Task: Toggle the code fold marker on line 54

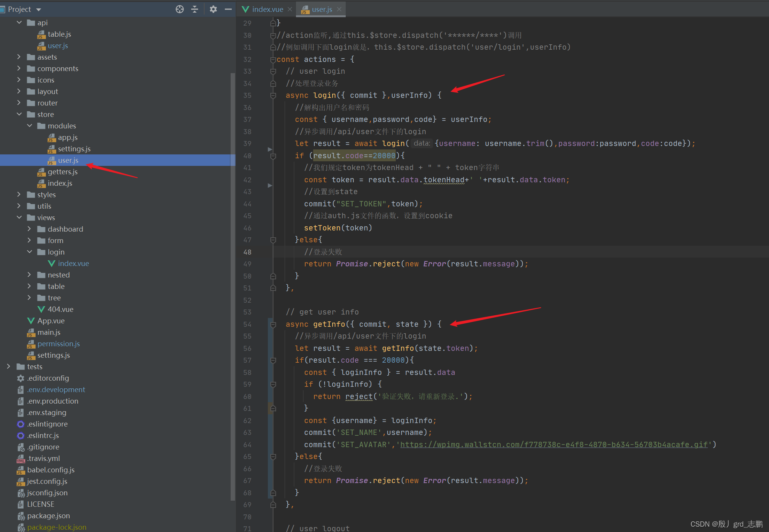Action: coord(273,324)
